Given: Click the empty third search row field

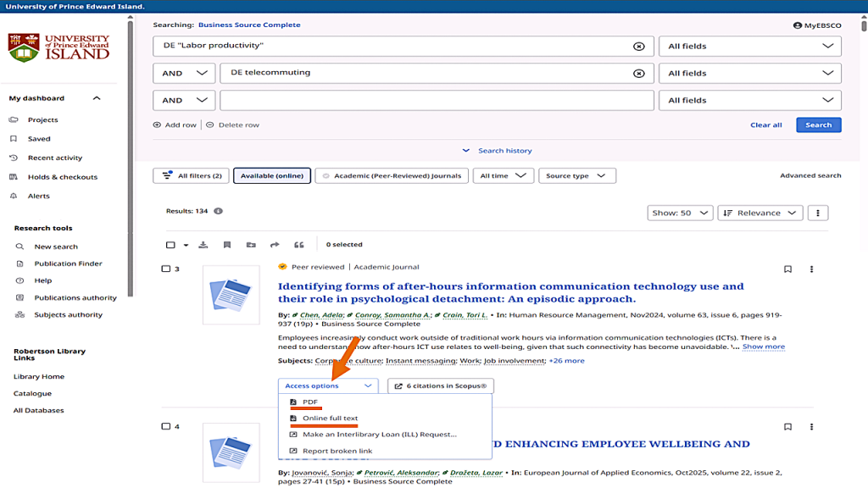Looking at the screenshot, I should click(x=437, y=101).
